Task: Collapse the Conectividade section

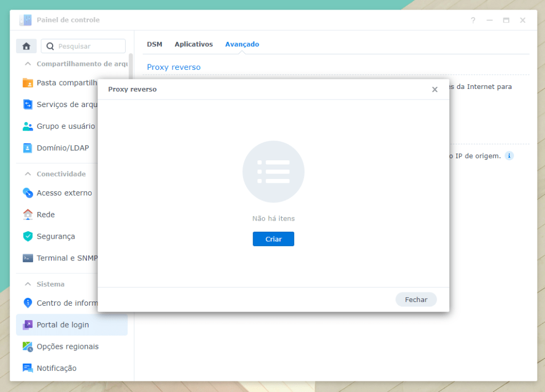Action: [x=28, y=174]
